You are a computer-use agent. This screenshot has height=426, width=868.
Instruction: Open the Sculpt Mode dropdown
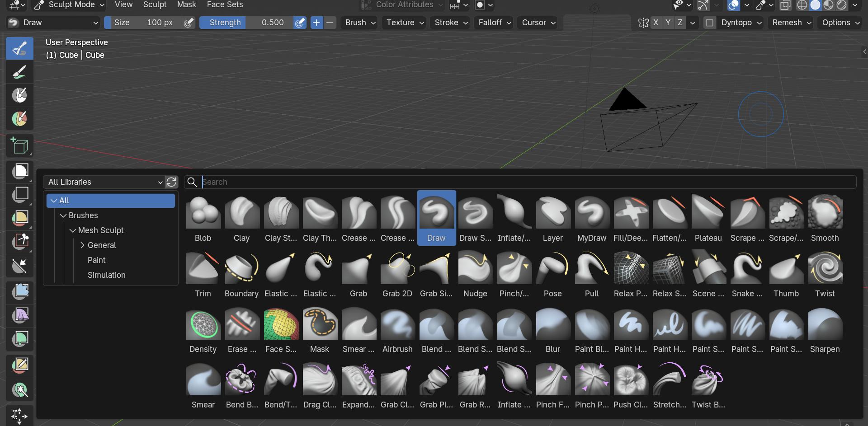point(70,5)
